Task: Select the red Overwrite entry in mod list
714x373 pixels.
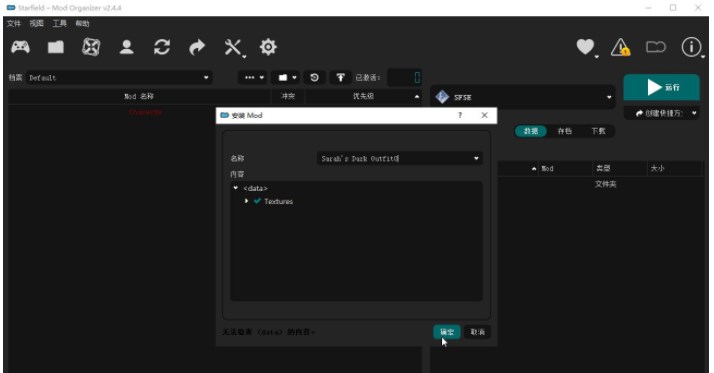Action: tap(145, 112)
